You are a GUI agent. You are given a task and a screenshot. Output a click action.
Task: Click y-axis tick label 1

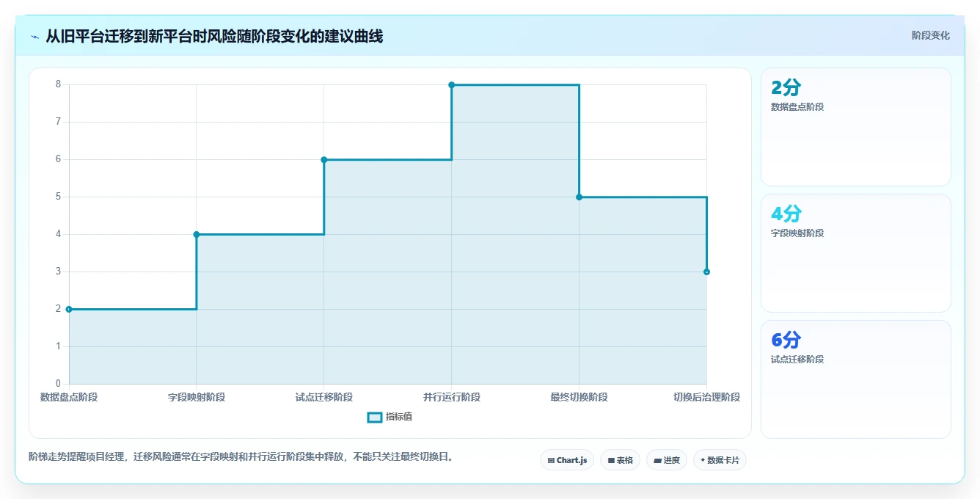click(58, 346)
